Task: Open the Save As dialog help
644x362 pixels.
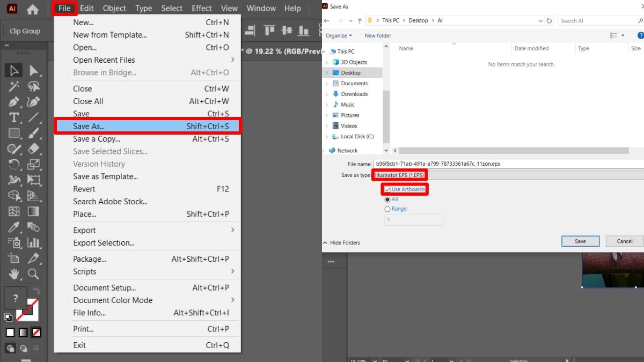Action: click(x=640, y=35)
